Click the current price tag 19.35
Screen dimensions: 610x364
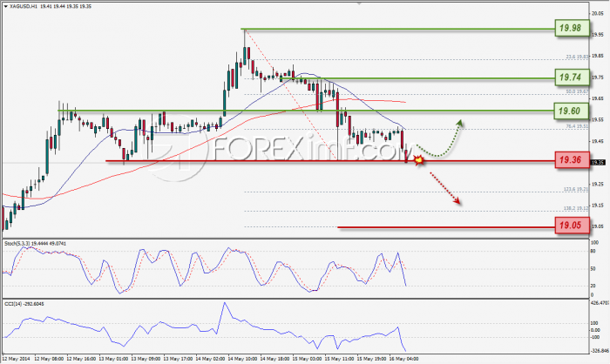pos(598,163)
